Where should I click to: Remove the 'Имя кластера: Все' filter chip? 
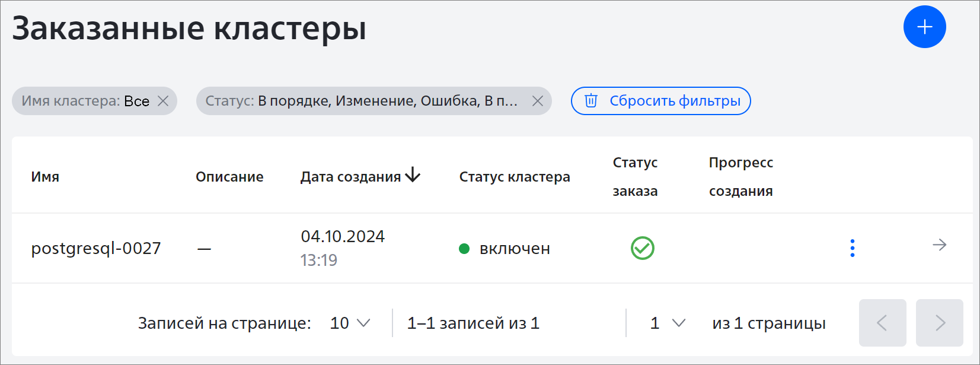(x=163, y=101)
